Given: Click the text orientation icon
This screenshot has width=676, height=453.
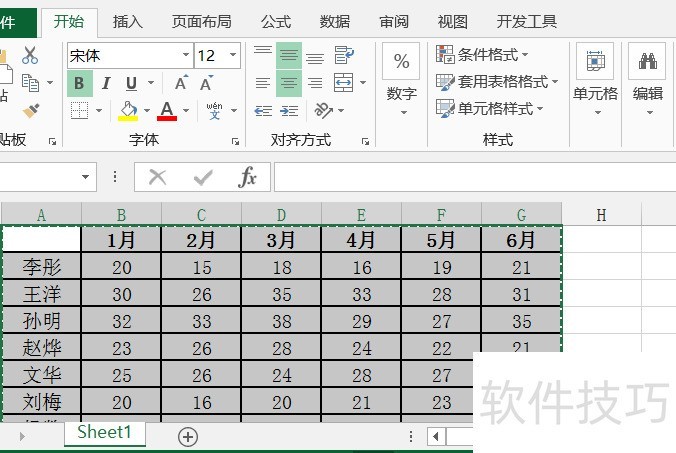Looking at the screenshot, I should [x=324, y=110].
